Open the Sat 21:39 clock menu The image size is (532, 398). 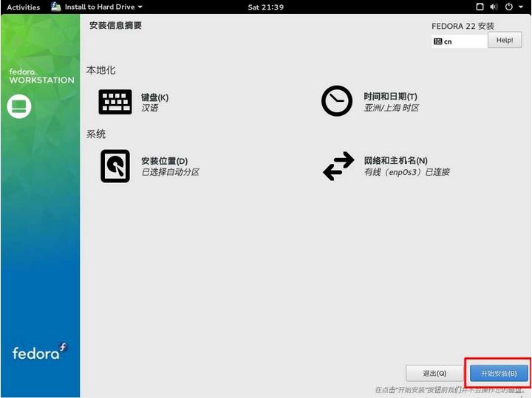click(266, 7)
